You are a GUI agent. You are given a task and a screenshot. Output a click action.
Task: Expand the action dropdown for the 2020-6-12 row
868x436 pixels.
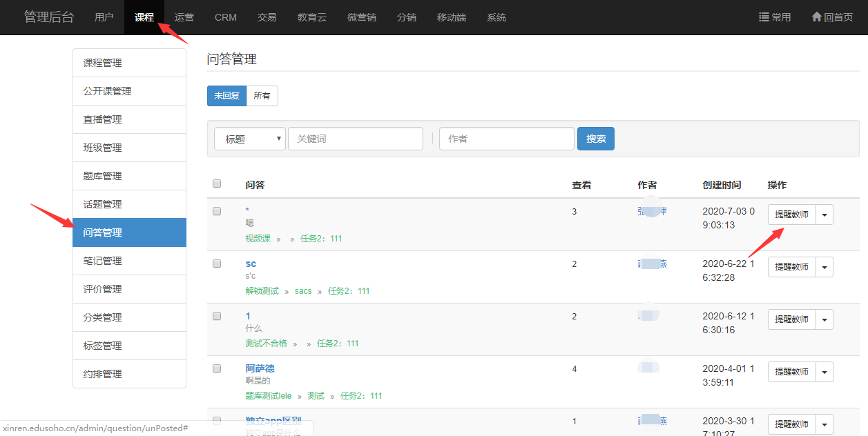[x=824, y=319]
